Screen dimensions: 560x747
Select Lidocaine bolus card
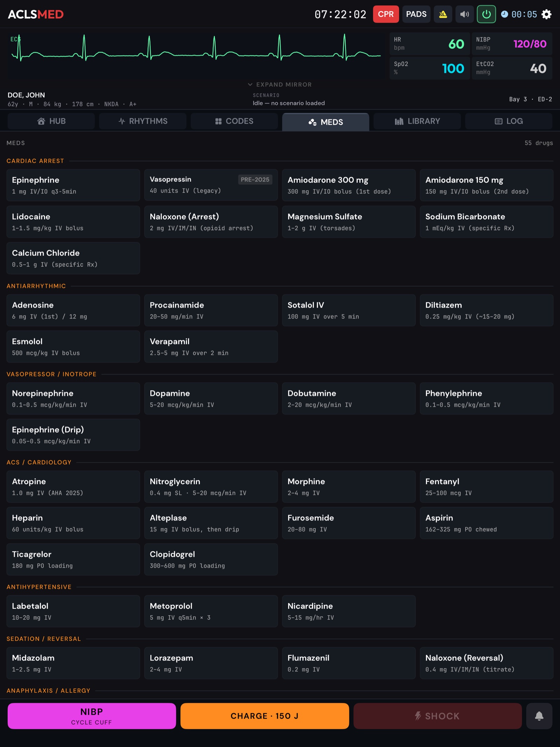73,222
